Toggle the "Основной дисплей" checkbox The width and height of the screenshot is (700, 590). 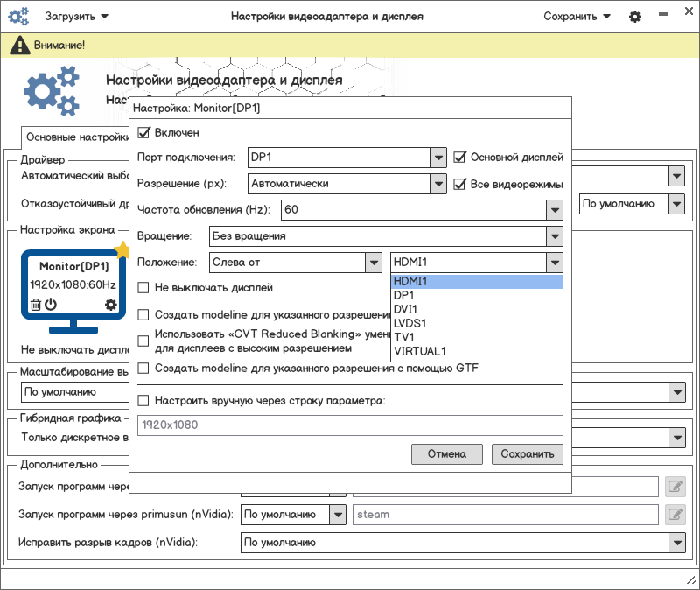click(460, 158)
